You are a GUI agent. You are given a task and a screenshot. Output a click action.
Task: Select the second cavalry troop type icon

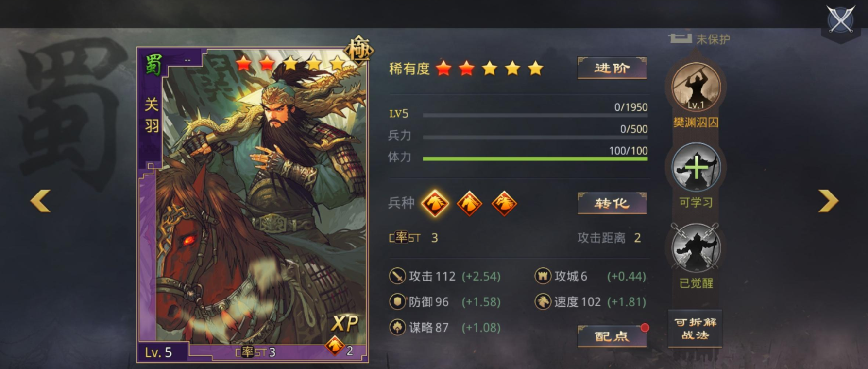tap(469, 203)
